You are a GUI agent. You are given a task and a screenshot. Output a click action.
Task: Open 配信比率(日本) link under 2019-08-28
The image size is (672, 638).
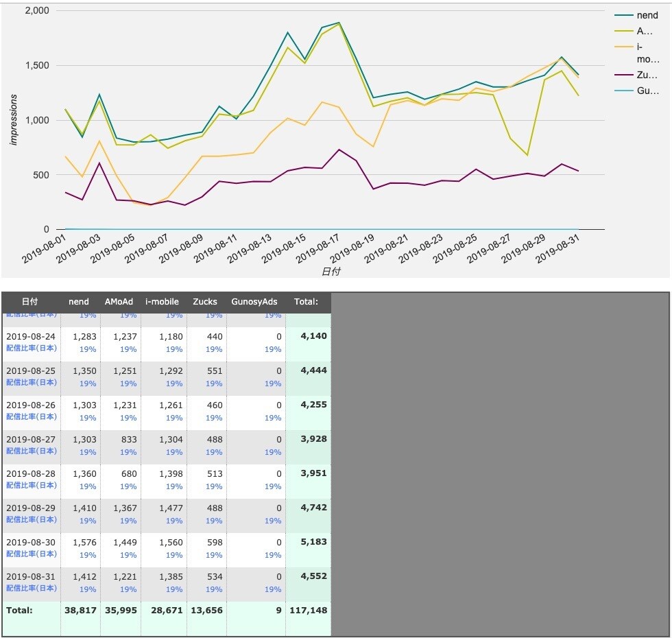coord(32,486)
